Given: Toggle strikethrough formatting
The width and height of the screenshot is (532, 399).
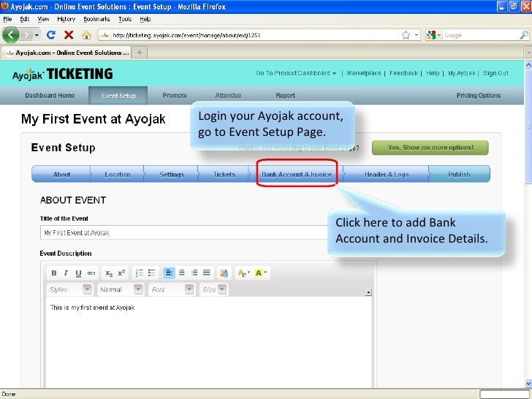Looking at the screenshot, I should click(x=91, y=273).
